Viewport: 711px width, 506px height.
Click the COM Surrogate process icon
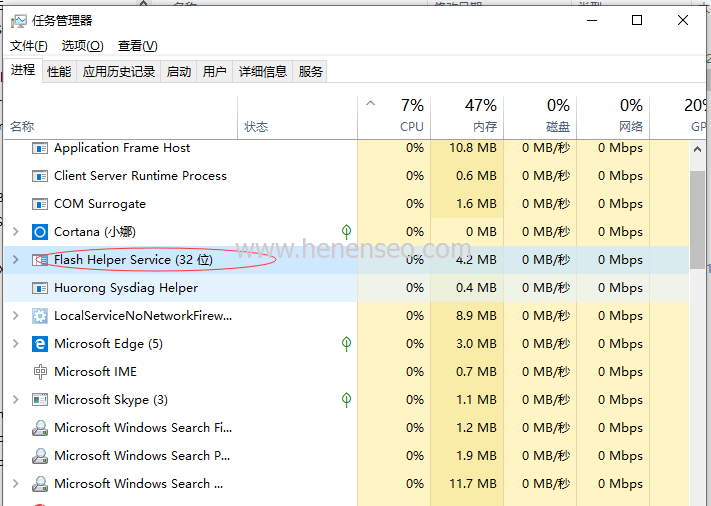40,204
